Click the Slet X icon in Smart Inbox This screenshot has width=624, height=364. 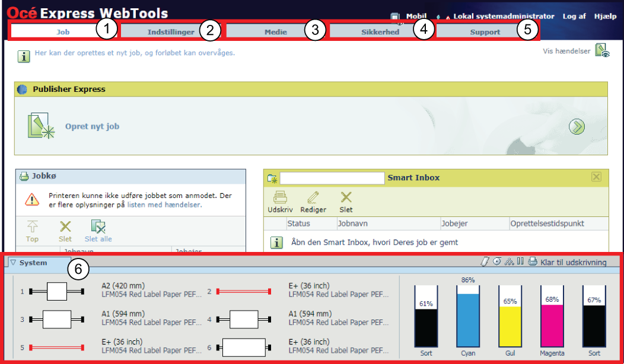tap(346, 197)
